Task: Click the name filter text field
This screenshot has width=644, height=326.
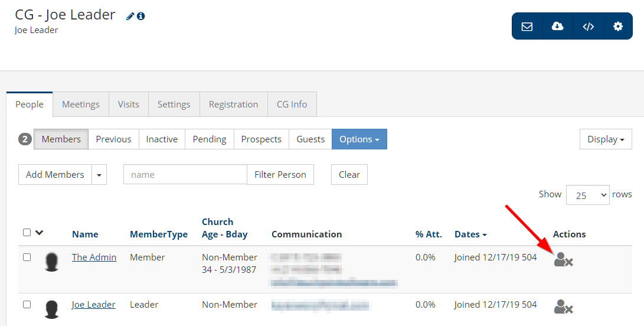Action: [185, 175]
